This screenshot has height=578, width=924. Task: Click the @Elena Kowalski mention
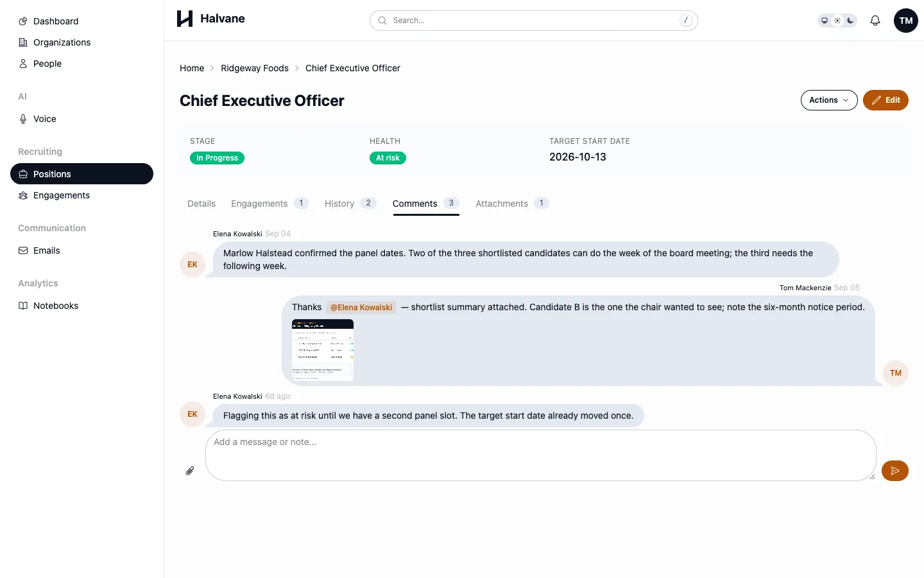coord(361,308)
